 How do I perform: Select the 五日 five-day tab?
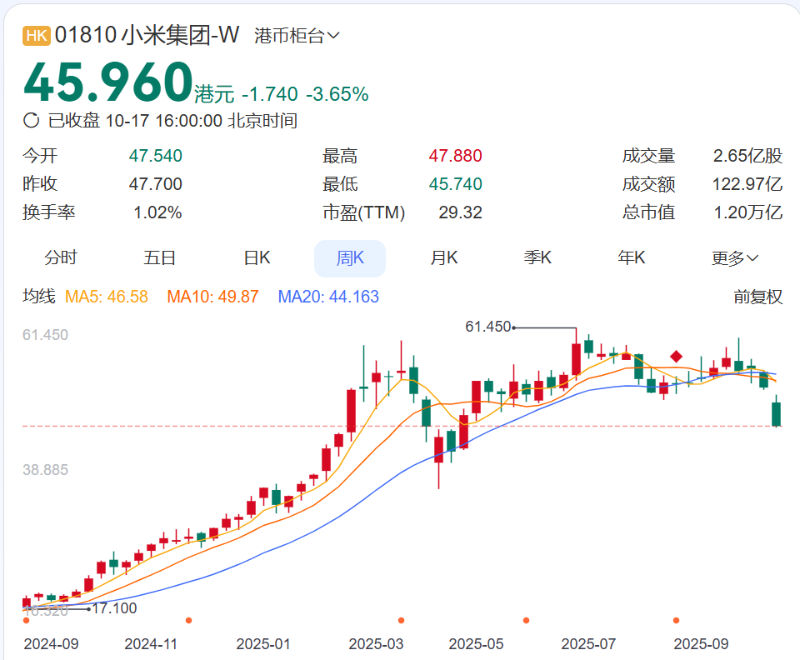[160, 257]
